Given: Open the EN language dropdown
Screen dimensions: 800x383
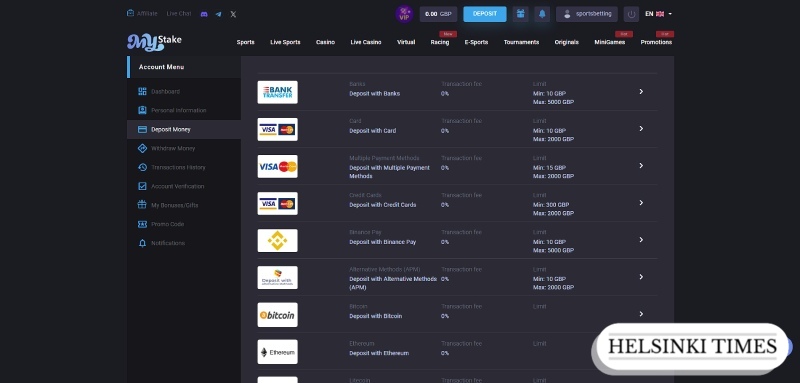Looking at the screenshot, I should click(x=659, y=14).
